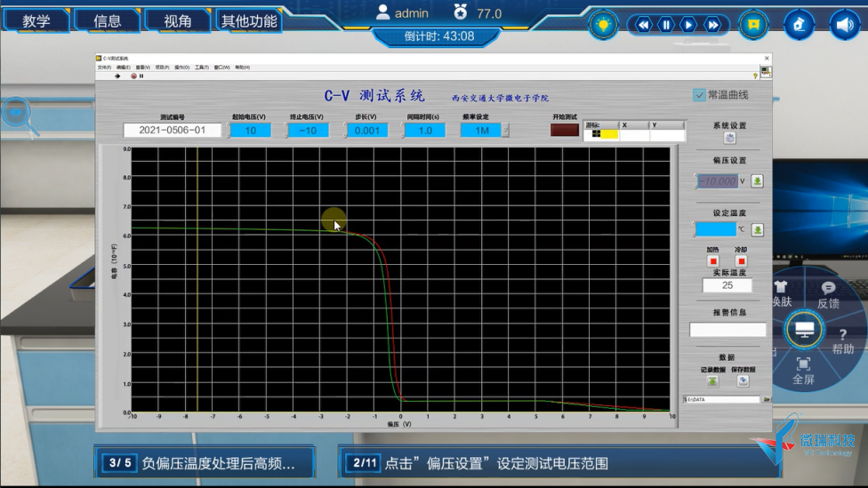The image size is (868, 488).
Task: Click the 系统设置 gear icon
Action: pyautogui.click(x=729, y=138)
